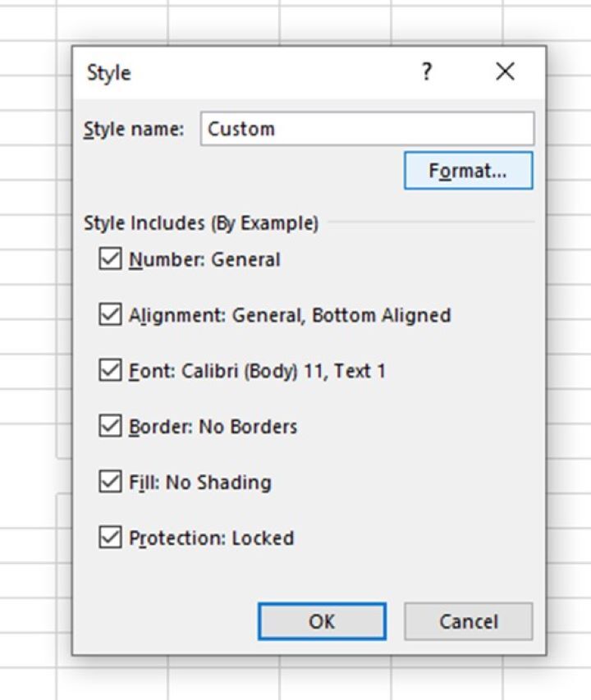Viewport: 591px width, 700px height.
Task: Click the Help question mark button
Action: [x=426, y=72]
